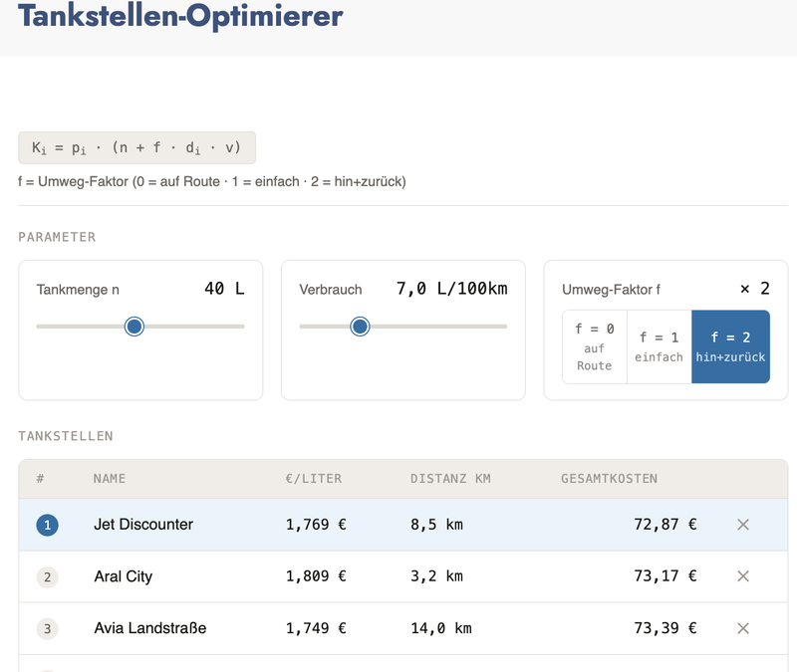Image resolution: width=797 pixels, height=672 pixels.
Task: Click the Umweg-Faktor explanation text
Action: tap(212, 182)
